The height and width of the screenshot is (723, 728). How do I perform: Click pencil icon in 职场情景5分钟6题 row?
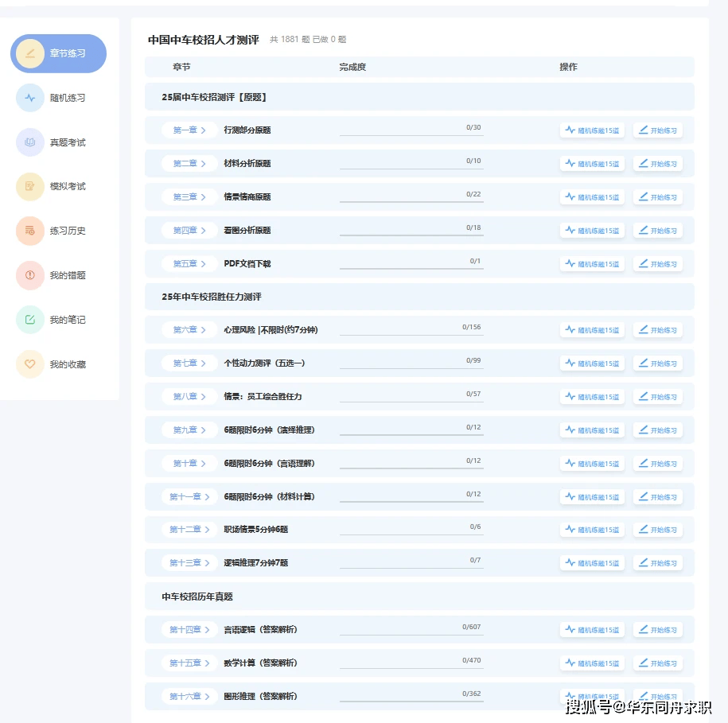[x=644, y=529]
